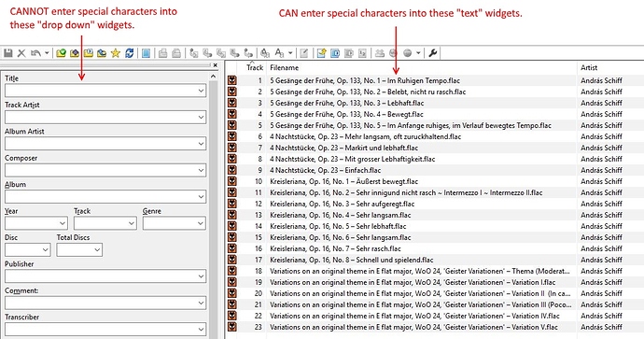Select file 'Kreisleriana No. 7 – Sehr rasch.flac'
Screen dimensions: 644x339
(x=335, y=248)
